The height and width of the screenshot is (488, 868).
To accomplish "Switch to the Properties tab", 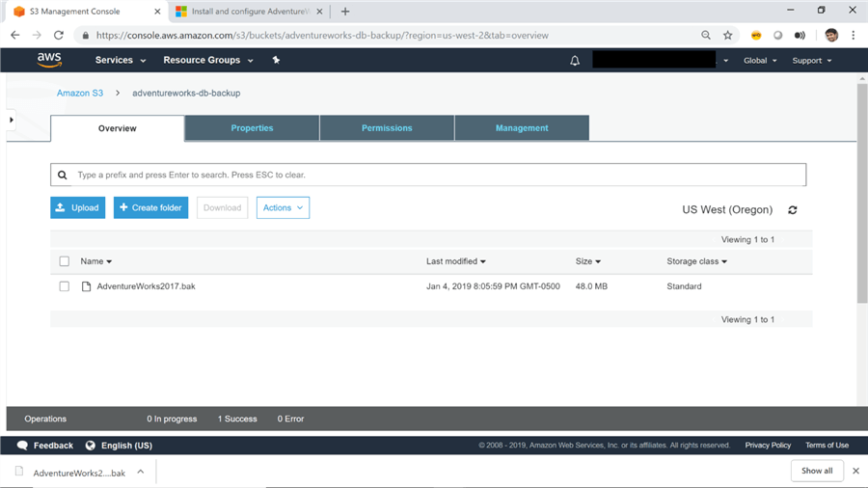I will (252, 128).
